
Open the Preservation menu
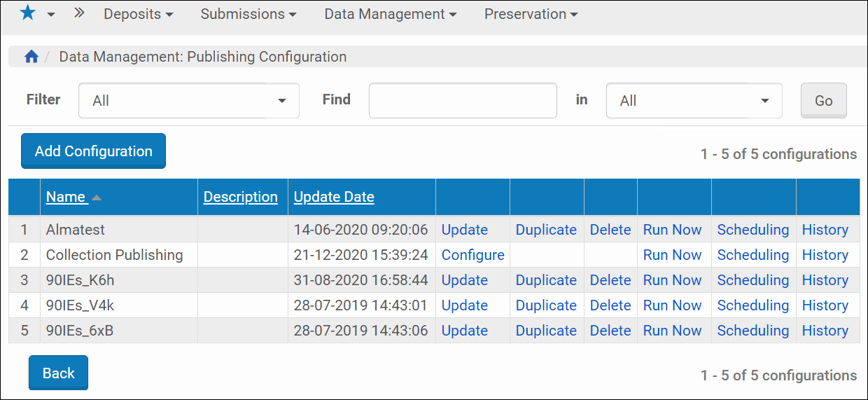531,14
